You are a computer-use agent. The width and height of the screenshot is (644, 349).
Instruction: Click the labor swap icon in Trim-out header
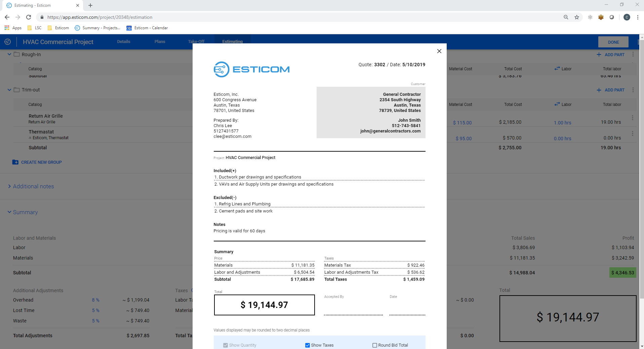pos(557,104)
